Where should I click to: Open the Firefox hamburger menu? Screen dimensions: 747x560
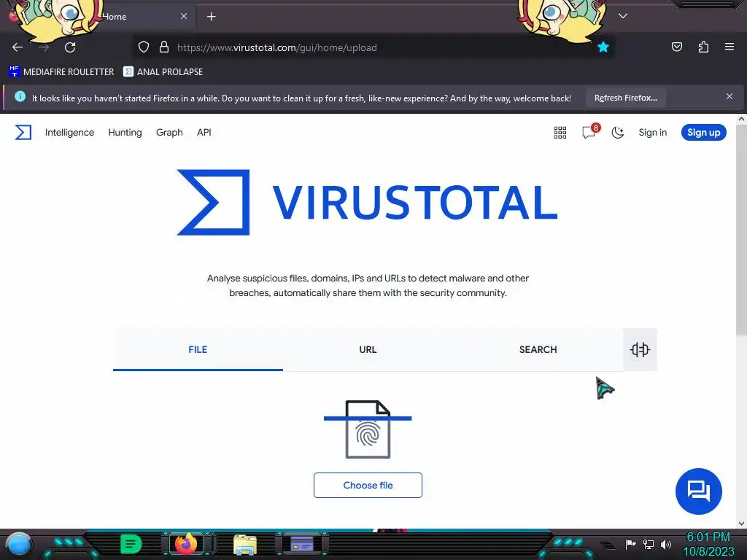(x=729, y=47)
